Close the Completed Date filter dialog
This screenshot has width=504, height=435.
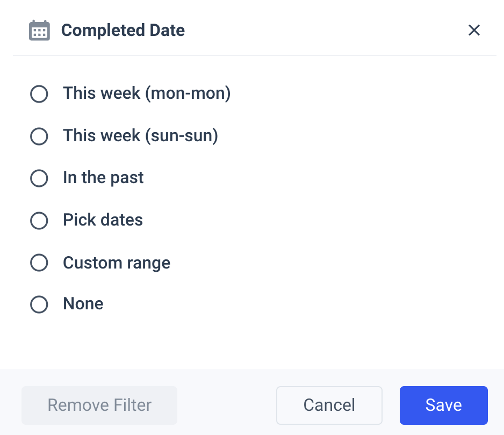[x=473, y=31]
